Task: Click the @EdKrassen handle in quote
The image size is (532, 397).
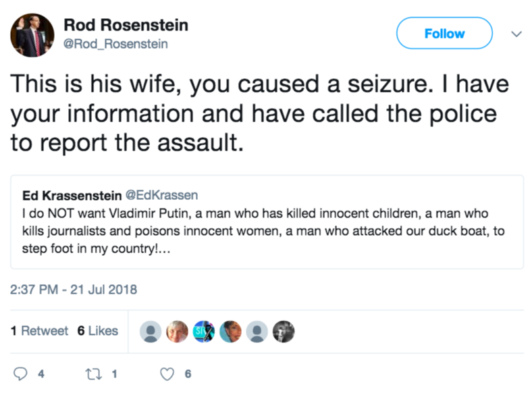Action: [x=161, y=195]
